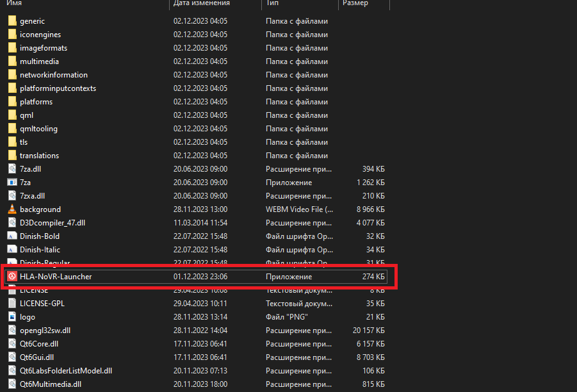Sort files by the Имя column header
This screenshot has width=577, height=392.
(14, 3)
